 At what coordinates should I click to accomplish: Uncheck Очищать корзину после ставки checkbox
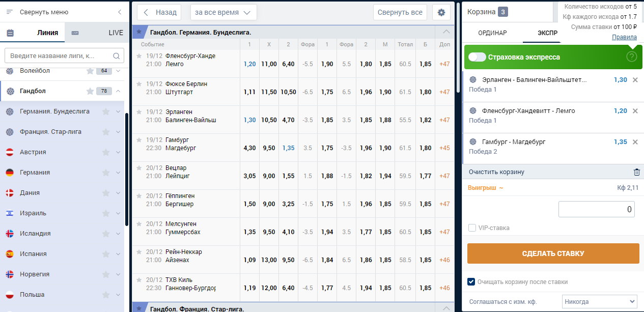pos(471,281)
